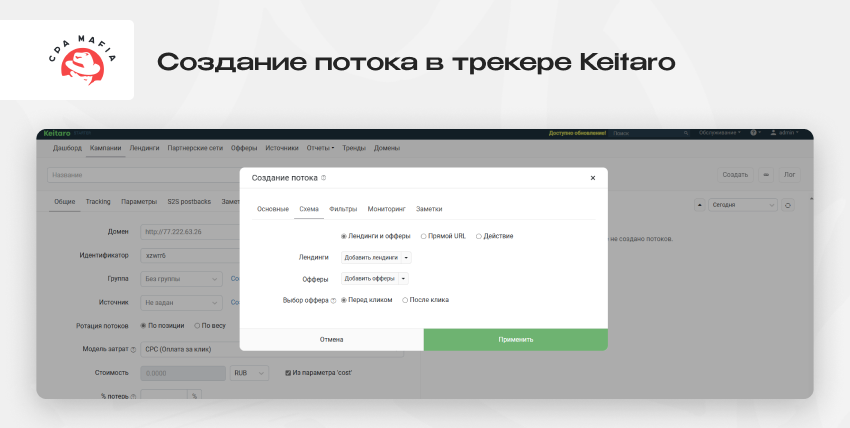Open Источники navigation item
Image resolution: width=850 pixels, height=428 pixels.
(282, 148)
